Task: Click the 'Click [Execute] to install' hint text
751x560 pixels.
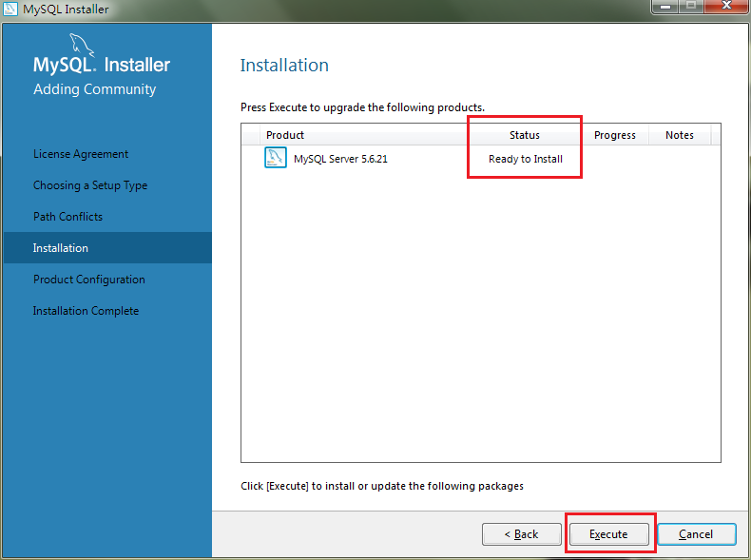Action: pyautogui.click(x=382, y=486)
